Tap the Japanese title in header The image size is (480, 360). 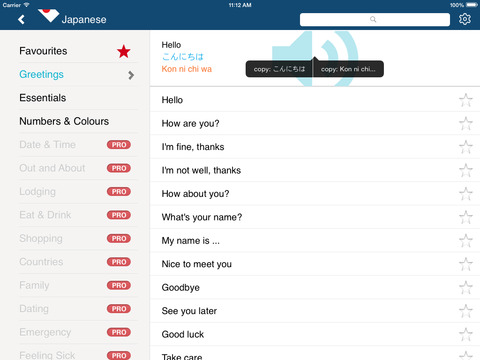pos(84,19)
